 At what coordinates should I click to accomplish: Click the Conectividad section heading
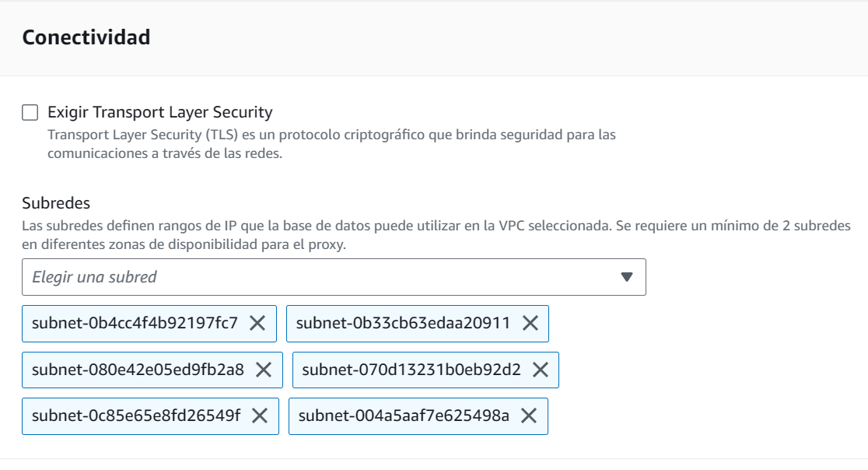86,37
